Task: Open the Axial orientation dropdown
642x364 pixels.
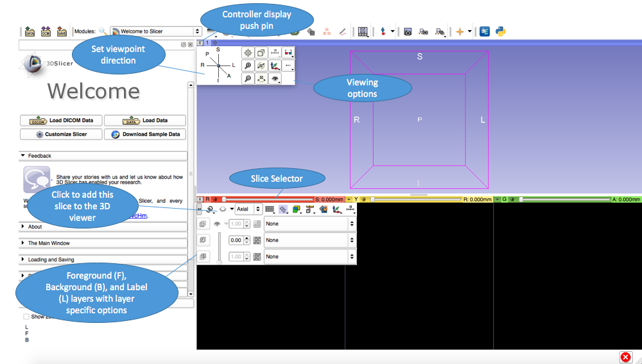Action: click(x=248, y=209)
